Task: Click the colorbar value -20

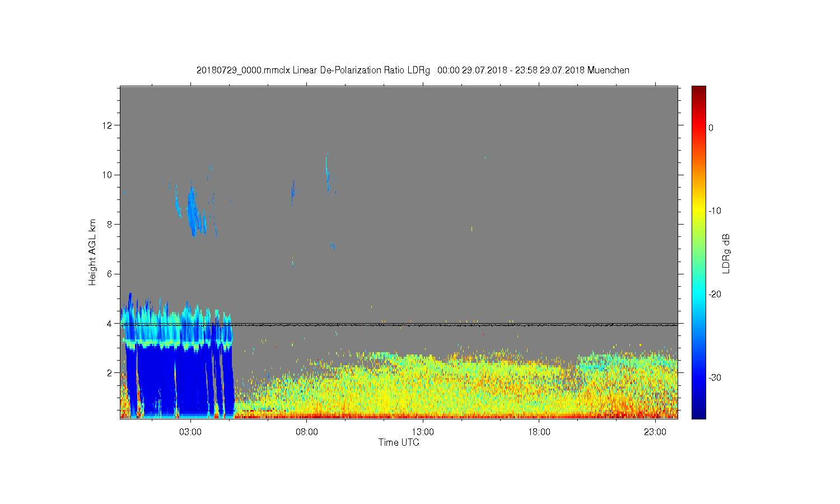Action: click(x=715, y=295)
